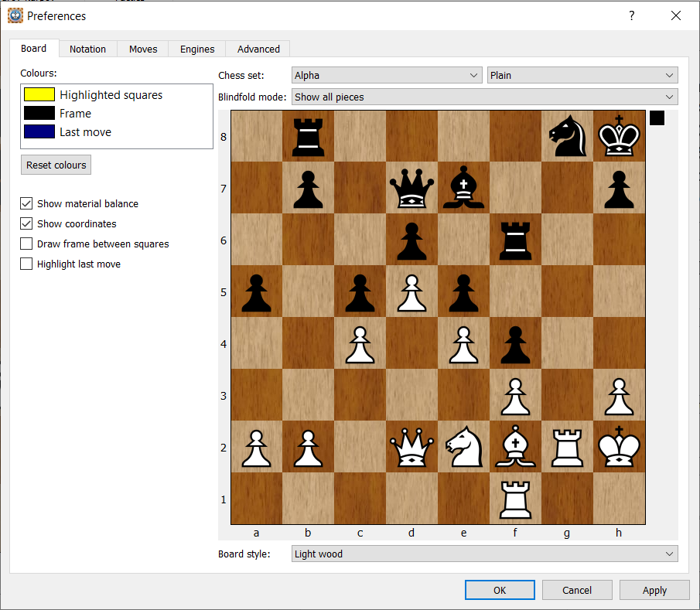The height and width of the screenshot is (610, 700).
Task: Click the white rook on f1
Action: (x=515, y=499)
